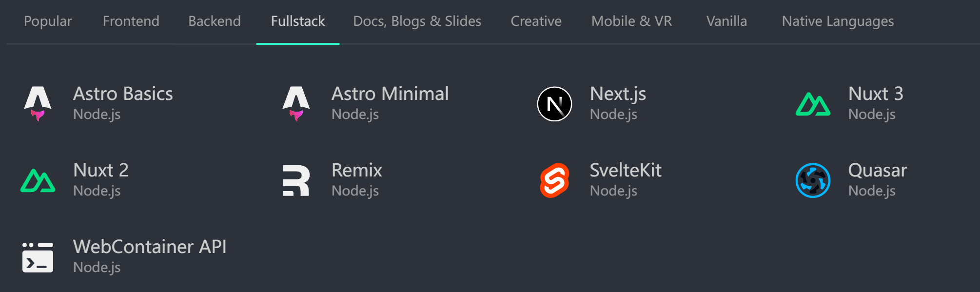Click the WebContainer API terminal icon
The image size is (980, 292).
click(x=38, y=257)
